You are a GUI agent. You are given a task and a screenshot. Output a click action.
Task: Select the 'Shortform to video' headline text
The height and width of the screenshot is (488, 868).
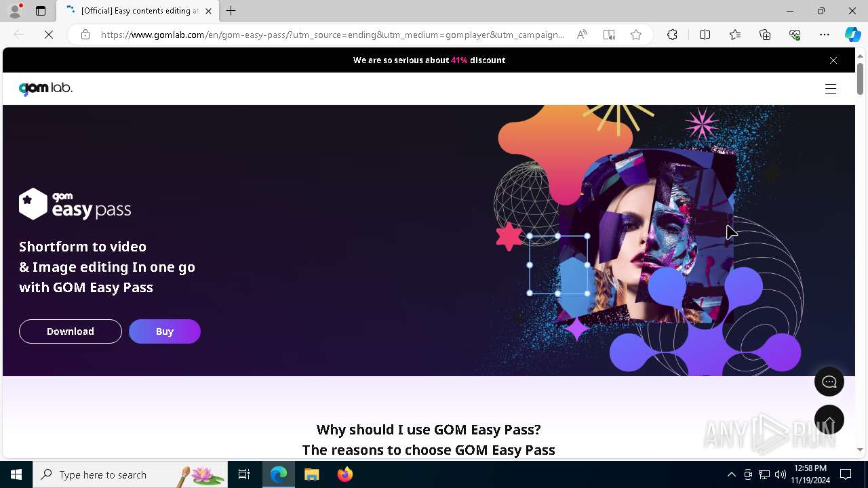click(83, 247)
